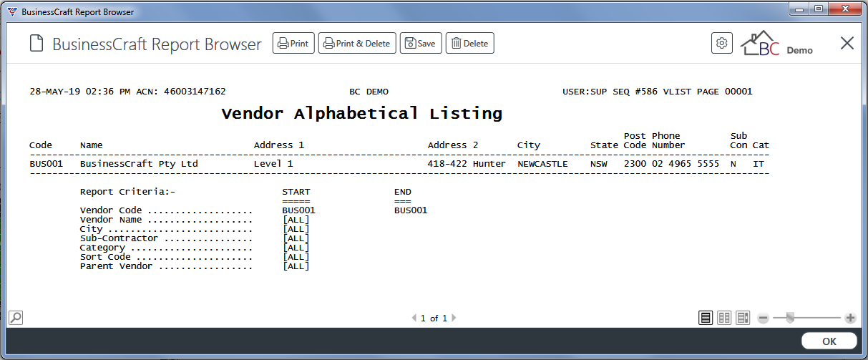The height and width of the screenshot is (360, 868).
Task: Minimize the Report Browser window
Action: tap(799, 9)
